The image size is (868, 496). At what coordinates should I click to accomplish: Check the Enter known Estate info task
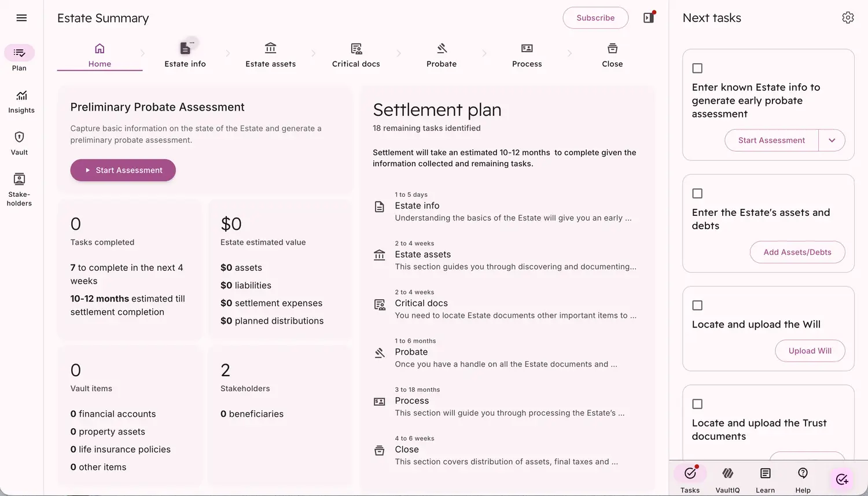click(x=697, y=68)
